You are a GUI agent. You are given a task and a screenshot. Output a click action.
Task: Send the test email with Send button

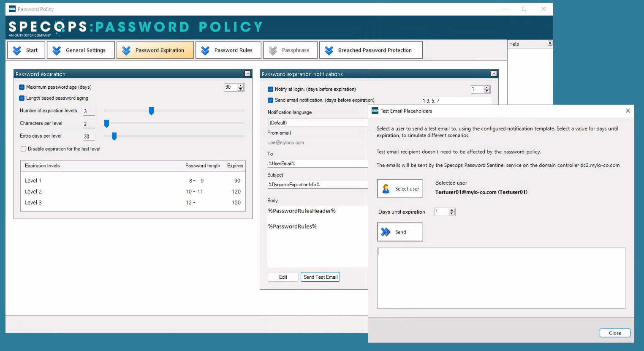point(400,232)
